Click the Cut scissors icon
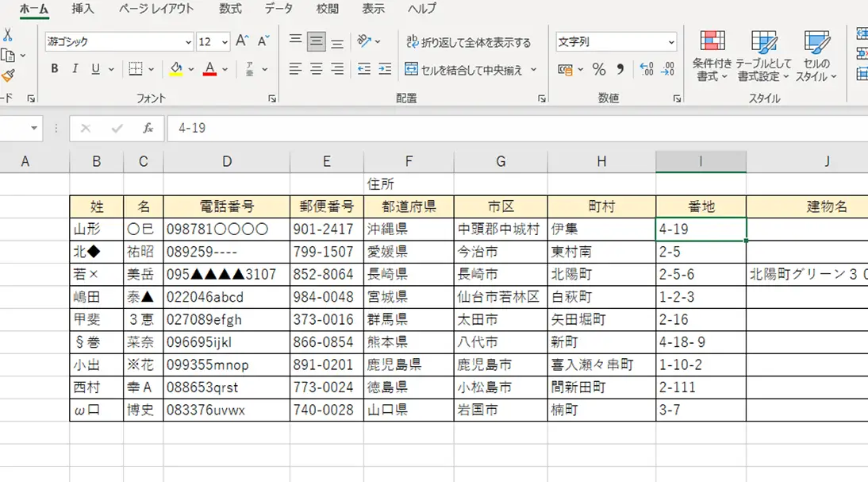The width and height of the screenshot is (868, 482). pos(8,35)
